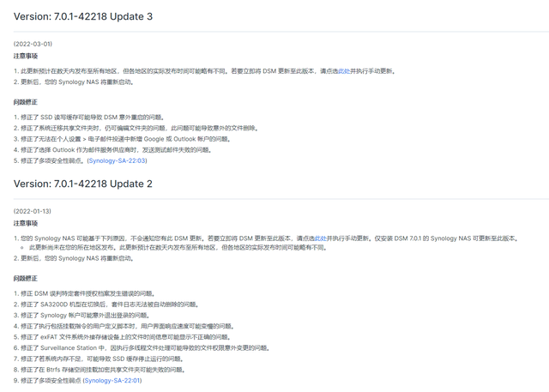Click the line 修正 DSM 误判特定套件授权

[x=85, y=293]
